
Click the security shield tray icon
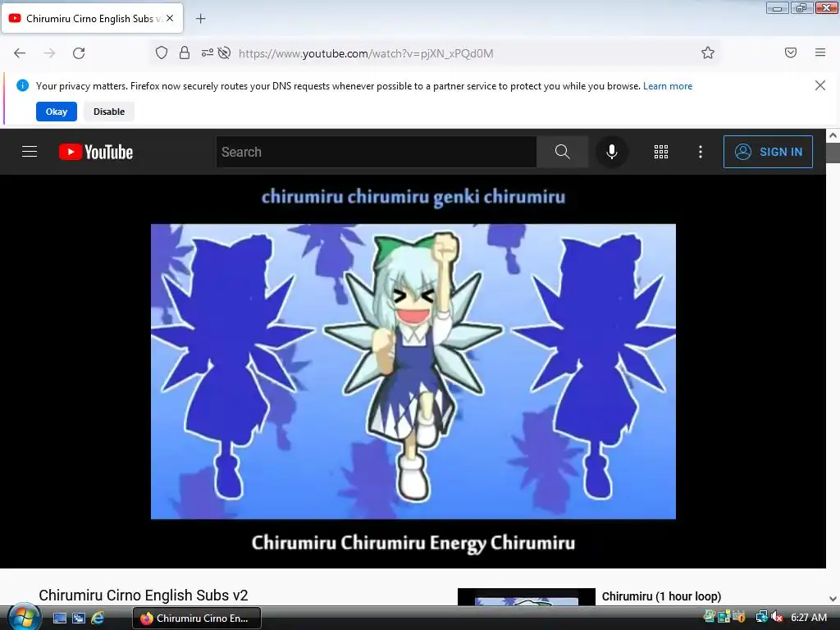point(740,617)
